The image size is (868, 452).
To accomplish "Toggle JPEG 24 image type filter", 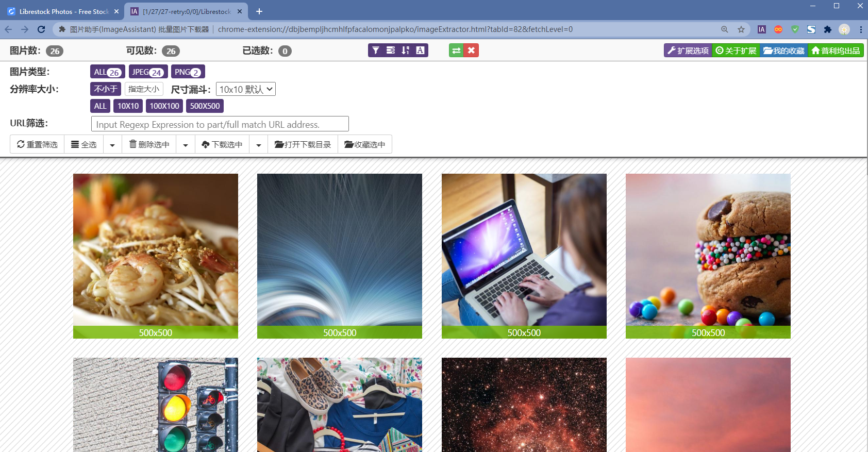I will (x=148, y=72).
